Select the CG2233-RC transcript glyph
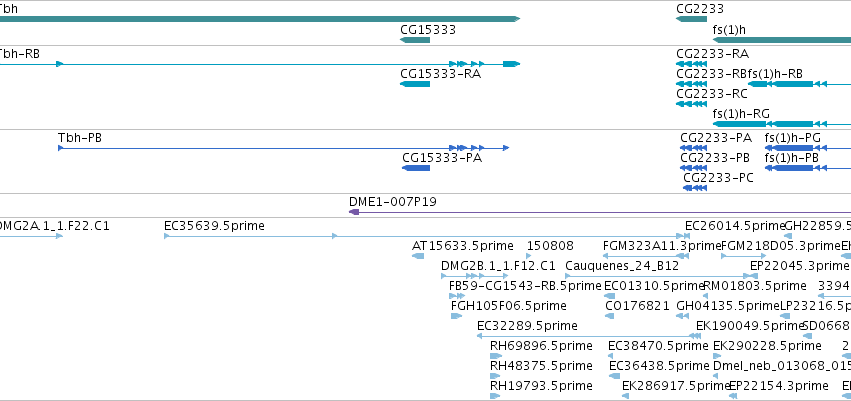The image size is (851, 401). [x=691, y=104]
